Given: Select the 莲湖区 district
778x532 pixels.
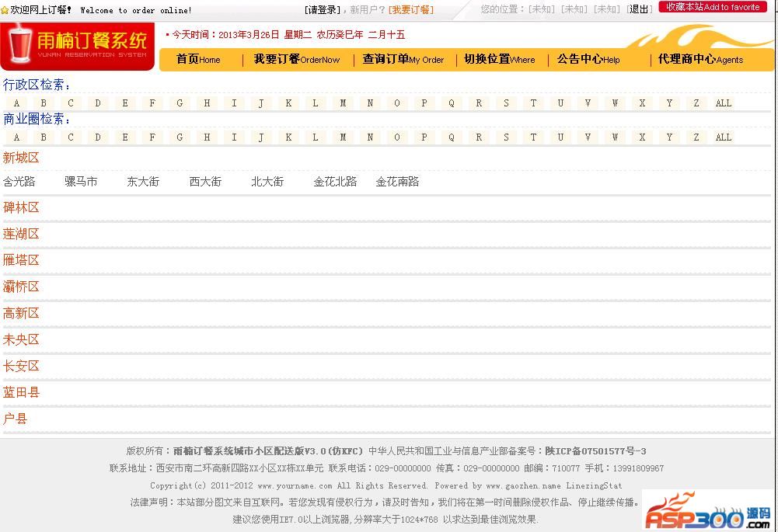Looking at the screenshot, I should click(21, 234).
